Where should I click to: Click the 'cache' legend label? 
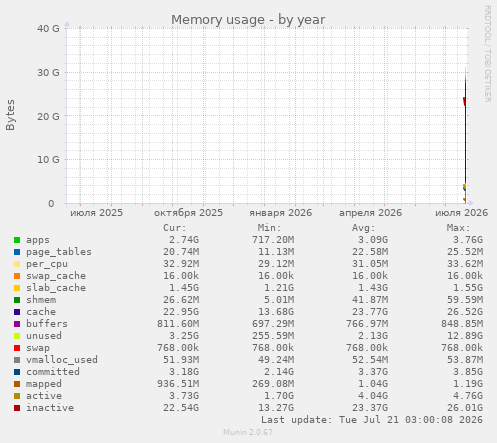pos(41,312)
